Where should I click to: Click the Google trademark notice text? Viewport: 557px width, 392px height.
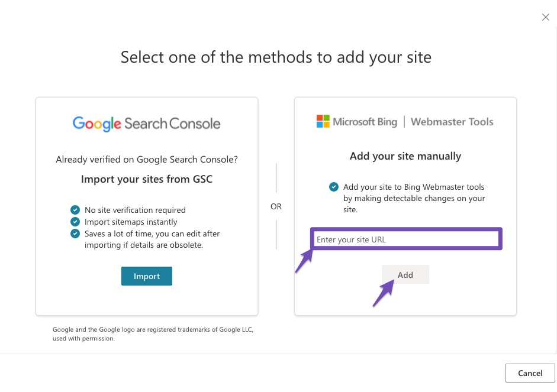153,333
